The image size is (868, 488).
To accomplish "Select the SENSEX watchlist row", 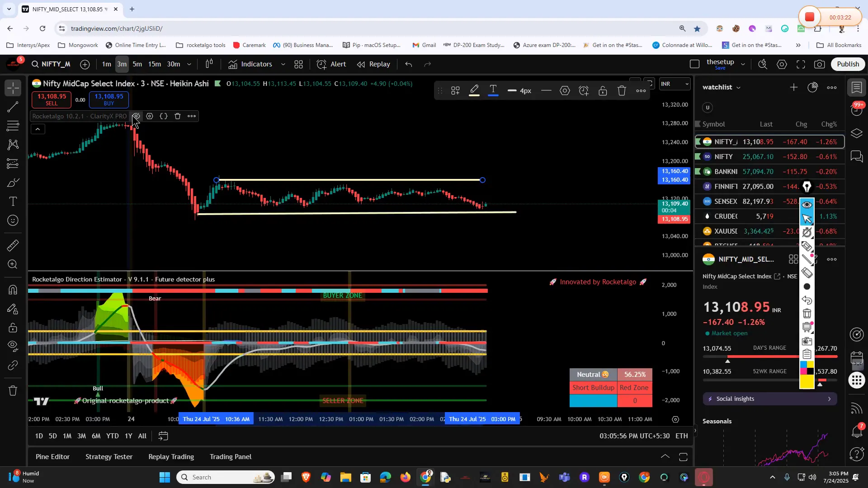I will (770, 202).
